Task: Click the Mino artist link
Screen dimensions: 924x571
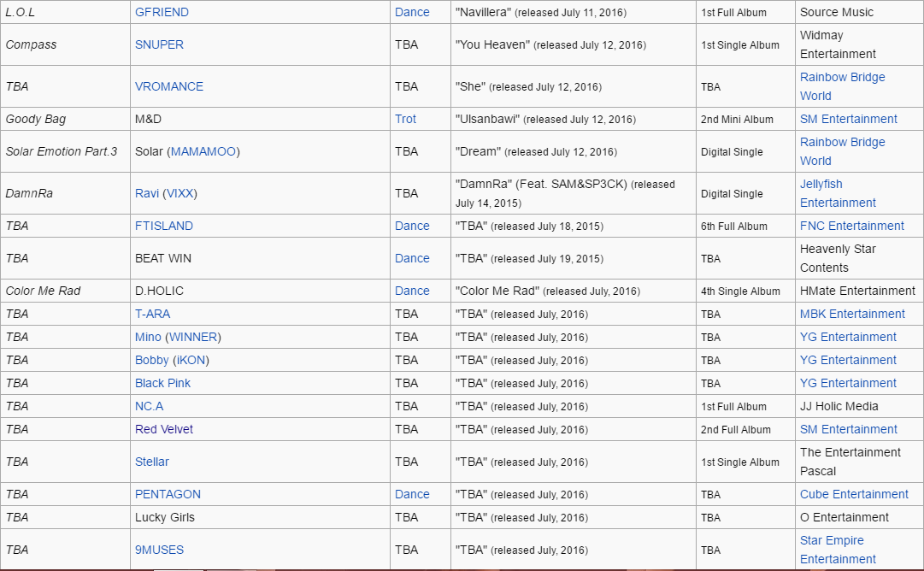Action: 148,337
